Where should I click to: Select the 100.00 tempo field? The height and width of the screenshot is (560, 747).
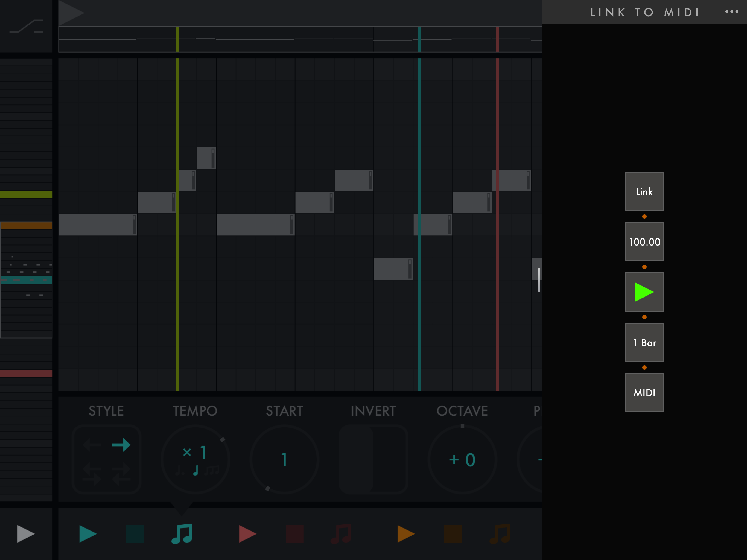(644, 242)
